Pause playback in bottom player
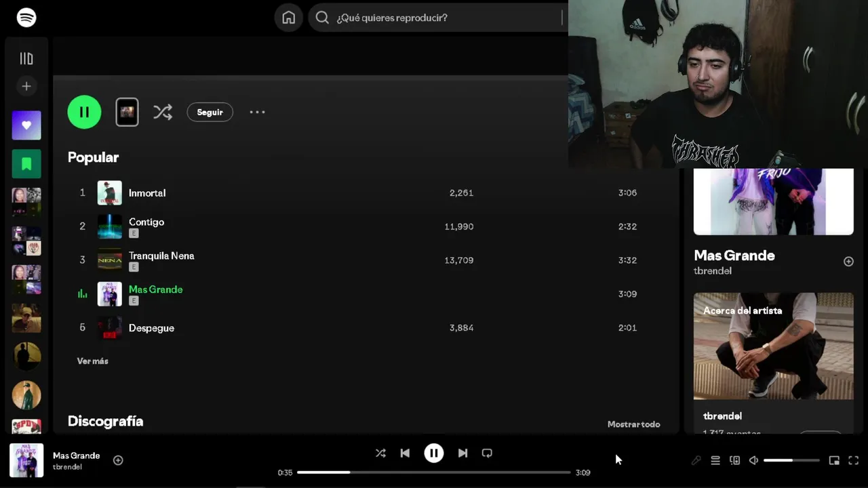 coord(434,453)
